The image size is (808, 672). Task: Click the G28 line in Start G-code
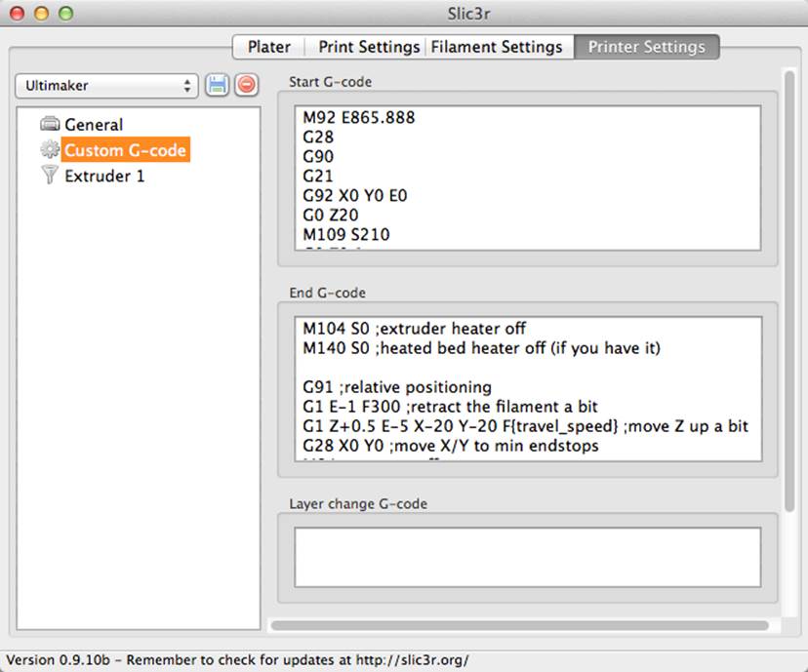pos(318,137)
